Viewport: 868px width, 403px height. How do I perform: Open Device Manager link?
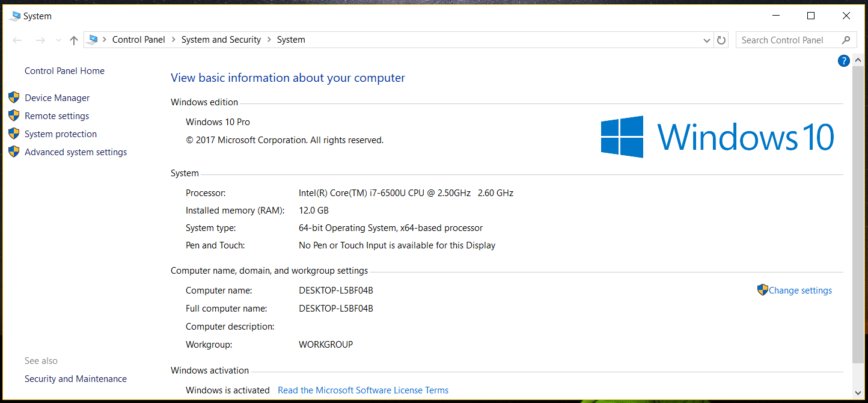tap(57, 98)
